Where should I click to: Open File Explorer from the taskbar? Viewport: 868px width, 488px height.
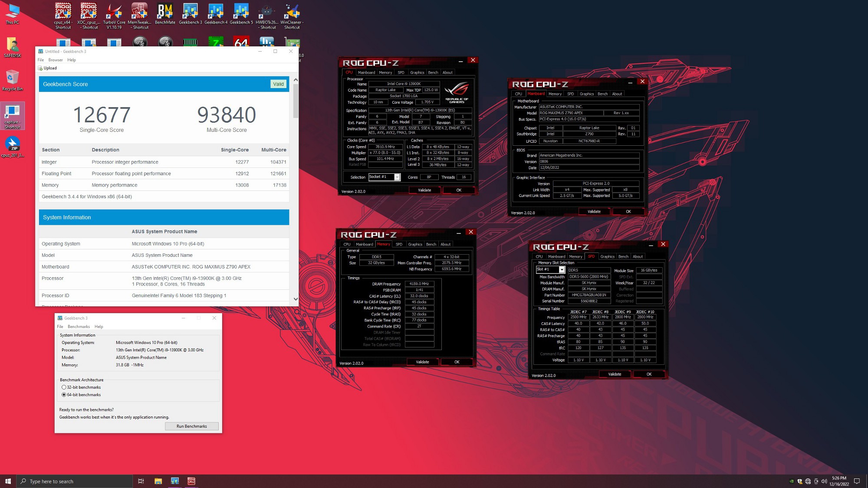(158, 481)
